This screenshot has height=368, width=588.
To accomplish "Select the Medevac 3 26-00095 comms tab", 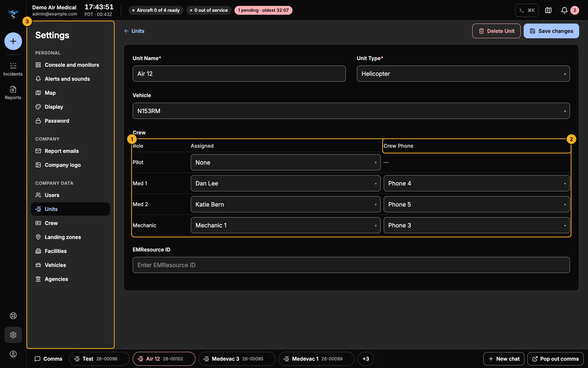I will (x=237, y=359).
